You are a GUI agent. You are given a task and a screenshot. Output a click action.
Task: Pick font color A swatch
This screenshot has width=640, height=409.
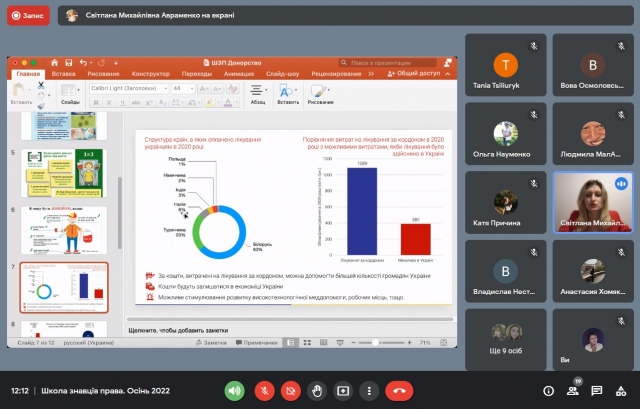tap(228, 102)
